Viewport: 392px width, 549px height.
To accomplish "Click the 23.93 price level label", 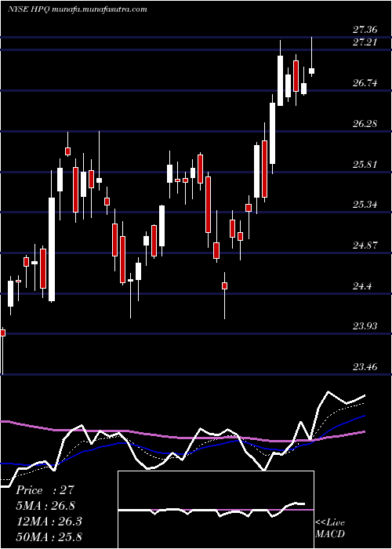I will (x=365, y=326).
